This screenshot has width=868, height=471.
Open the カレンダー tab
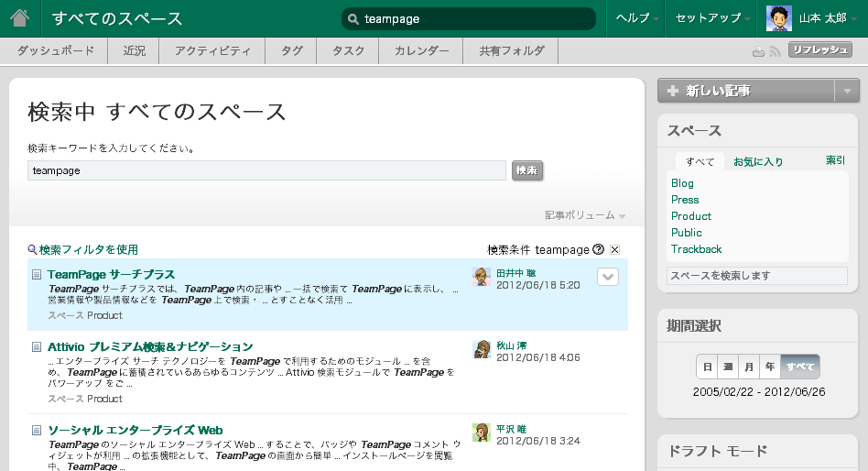click(x=421, y=51)
